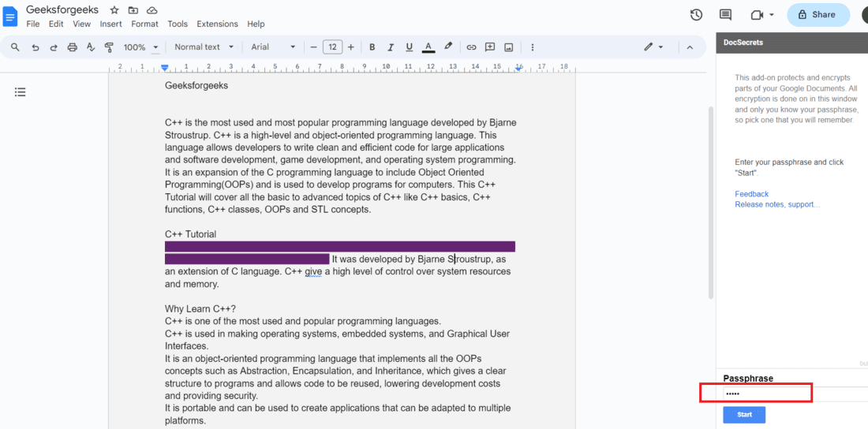The height and width of the screenshot is (429, 868).
Task: Open the Arial font dropdown
Action: [274, 47]
